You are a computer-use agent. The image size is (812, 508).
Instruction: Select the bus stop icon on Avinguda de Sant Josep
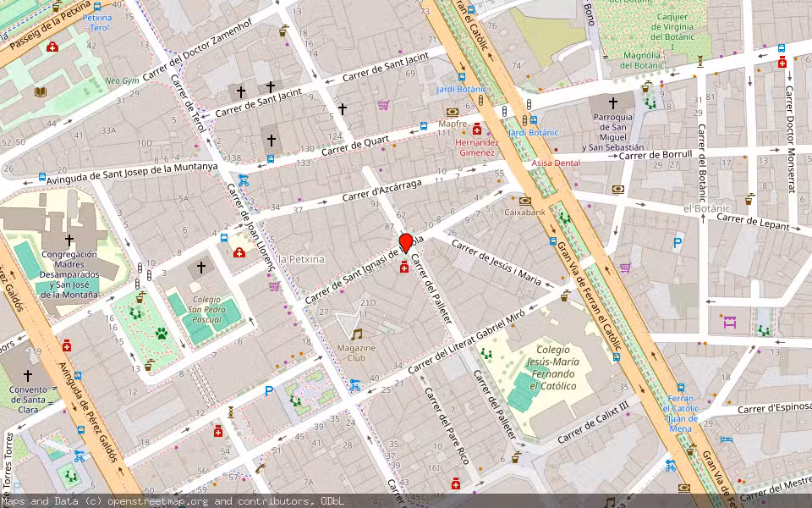click(42, 177)
